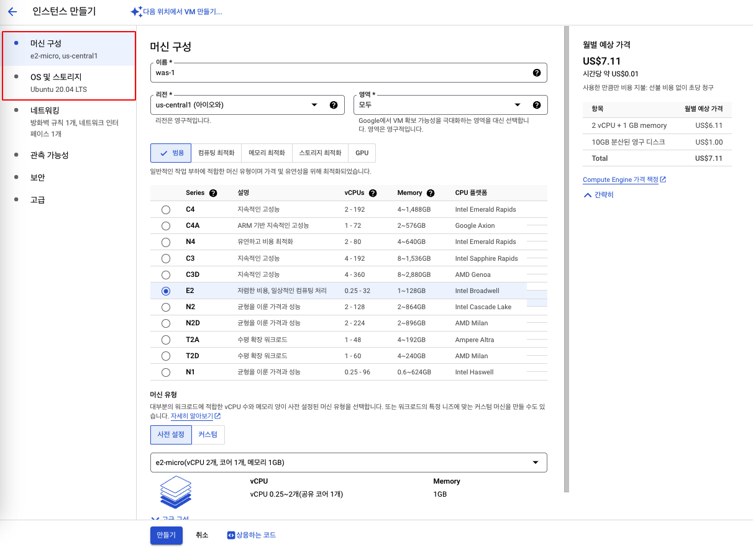Select the N4 series radio button
The height and width of the screenshot is (560, 753).
point(166,242)
